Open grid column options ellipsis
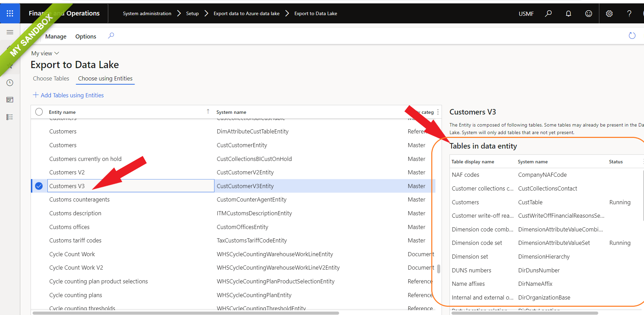The width and height of the screenshot is (644, 315). [x=438, y=112]
